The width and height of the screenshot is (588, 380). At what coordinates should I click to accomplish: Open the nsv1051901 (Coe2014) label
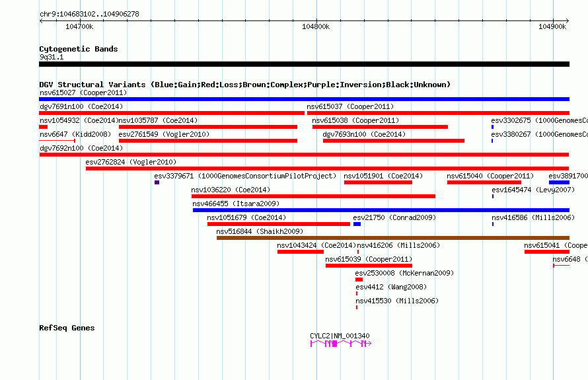pyautogui.click(x=383, y=176)
